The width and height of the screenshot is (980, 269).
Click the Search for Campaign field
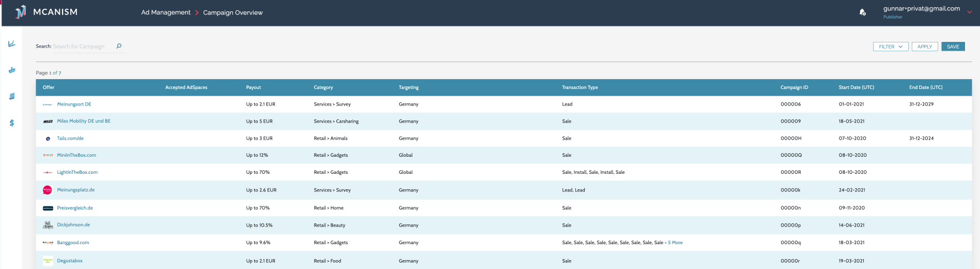point(83,47)
